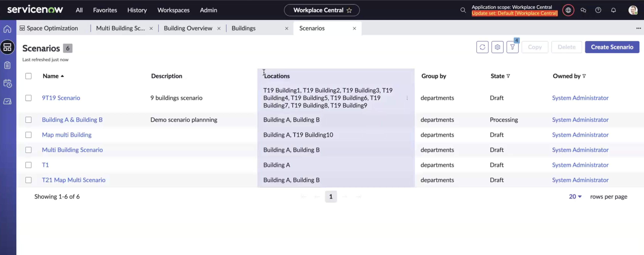Open the All menu
Image resolution: width=644 pixels, height=255 pixels.
79,10
